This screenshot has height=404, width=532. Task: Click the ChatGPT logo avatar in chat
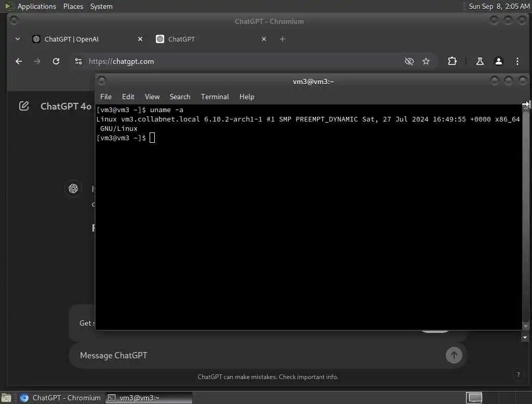coord(73,188)
